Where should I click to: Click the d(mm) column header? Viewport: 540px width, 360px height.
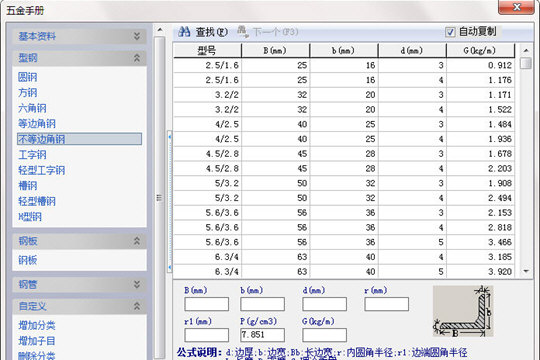pyautogui.click(x=412, y=51)
